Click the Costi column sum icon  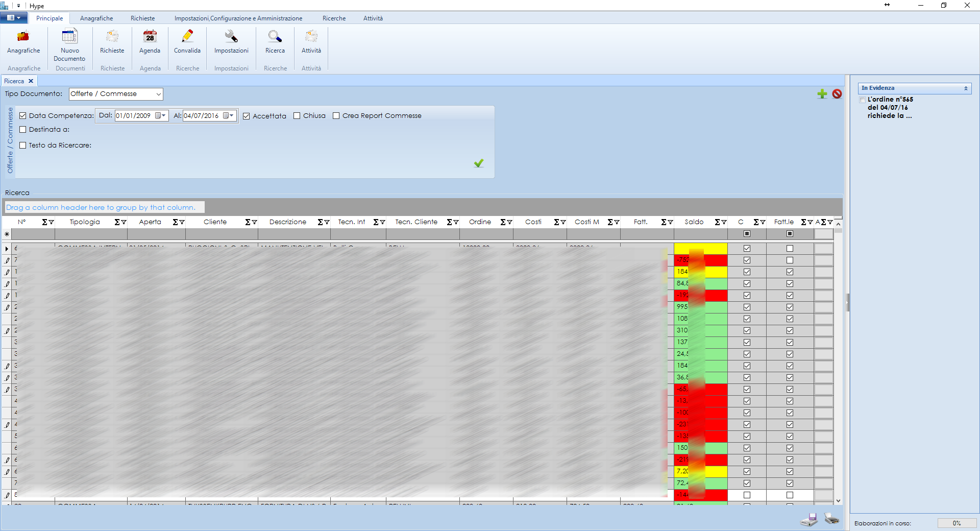(557, 222)
